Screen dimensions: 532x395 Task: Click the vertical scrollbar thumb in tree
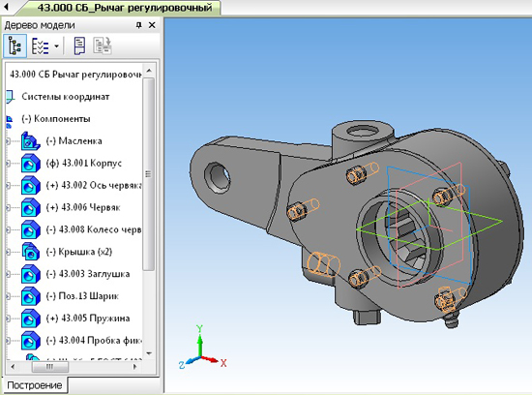(149, 174)
